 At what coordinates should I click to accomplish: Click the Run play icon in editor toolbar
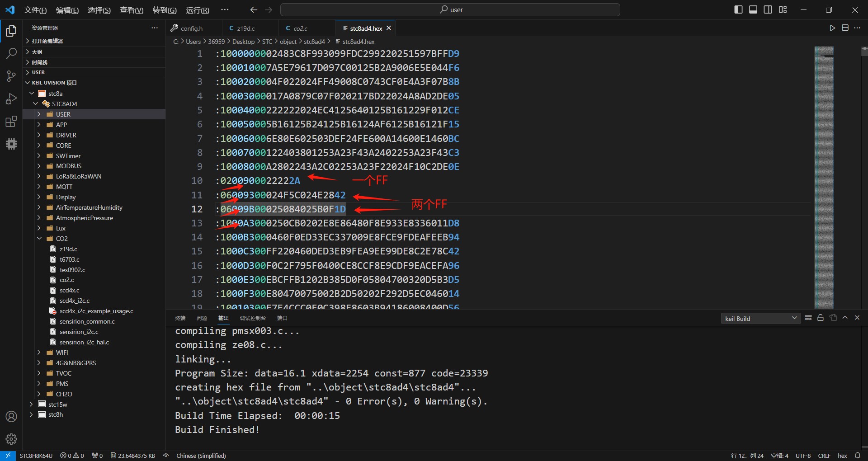(832, 28)
